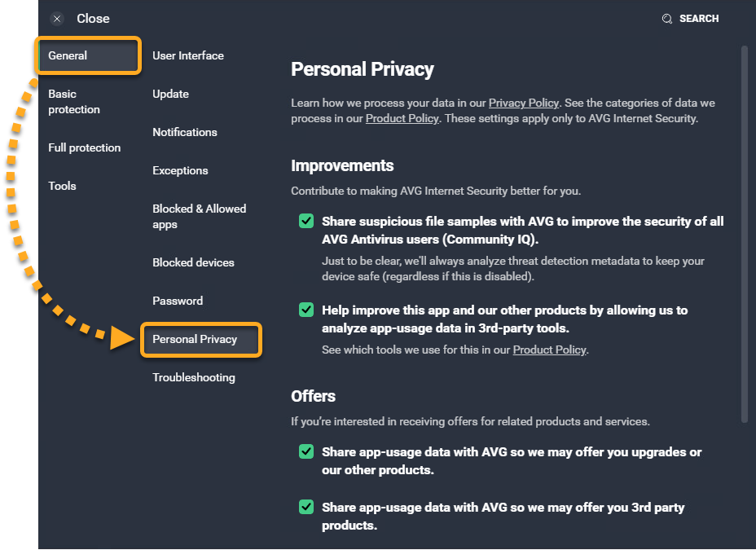The width and height of the screenshot is (756, 550).
Task: Go to Update settings
Action: tap(170, 94)
